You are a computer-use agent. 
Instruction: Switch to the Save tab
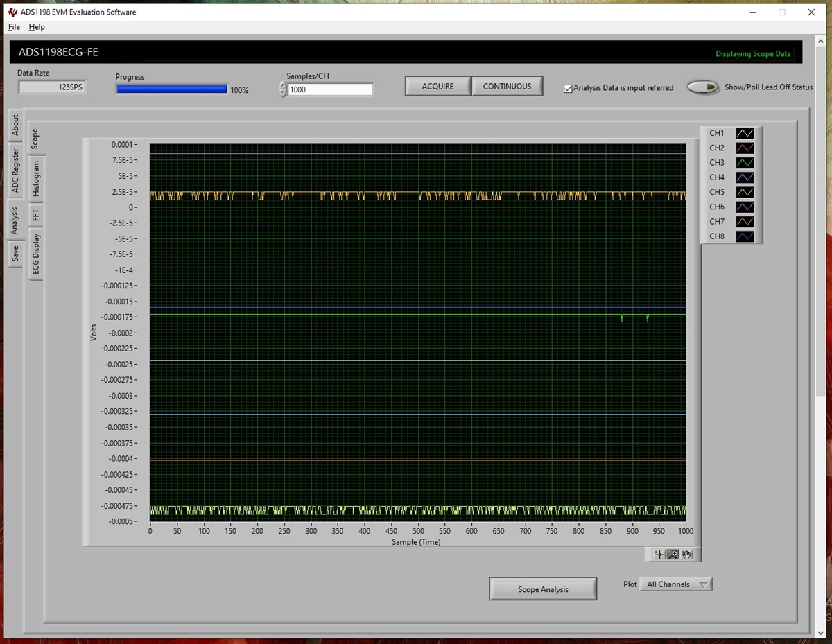tap(15, 254)
